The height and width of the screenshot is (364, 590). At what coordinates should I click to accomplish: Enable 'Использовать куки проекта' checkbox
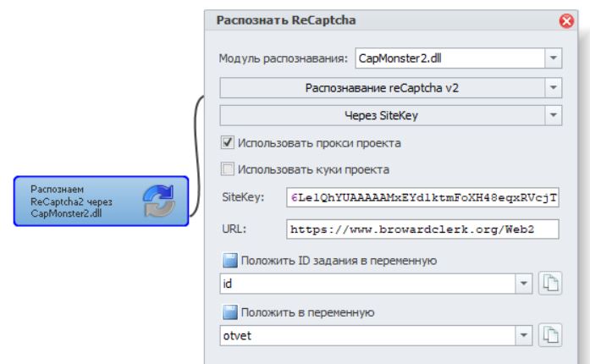[x=228, y=169]
